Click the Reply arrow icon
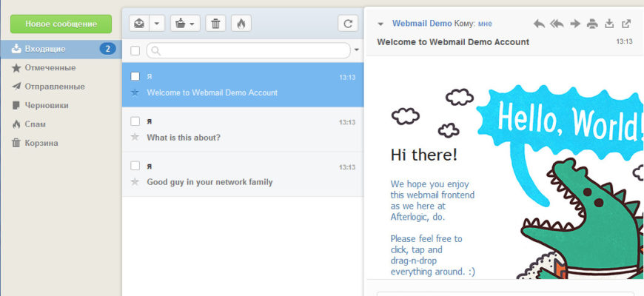Screen dimensions: 644x296 (x=539, y=24)
